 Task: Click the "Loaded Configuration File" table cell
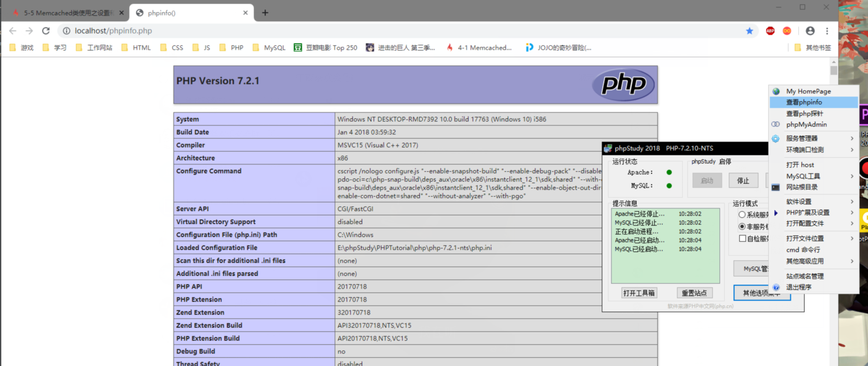click(x=254, y=248)
